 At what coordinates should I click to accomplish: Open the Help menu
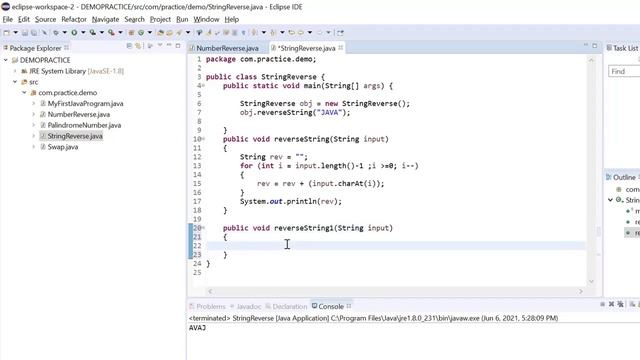pos(231,19)
